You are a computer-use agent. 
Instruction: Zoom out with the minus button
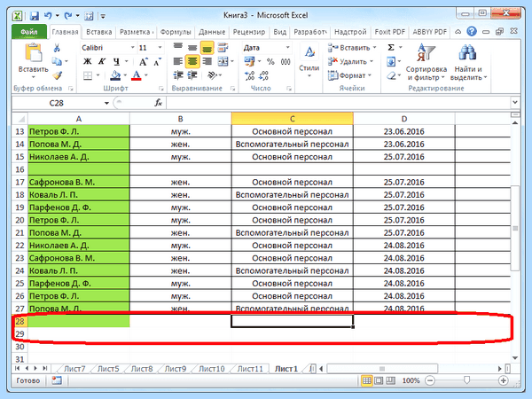pos(430,380)
